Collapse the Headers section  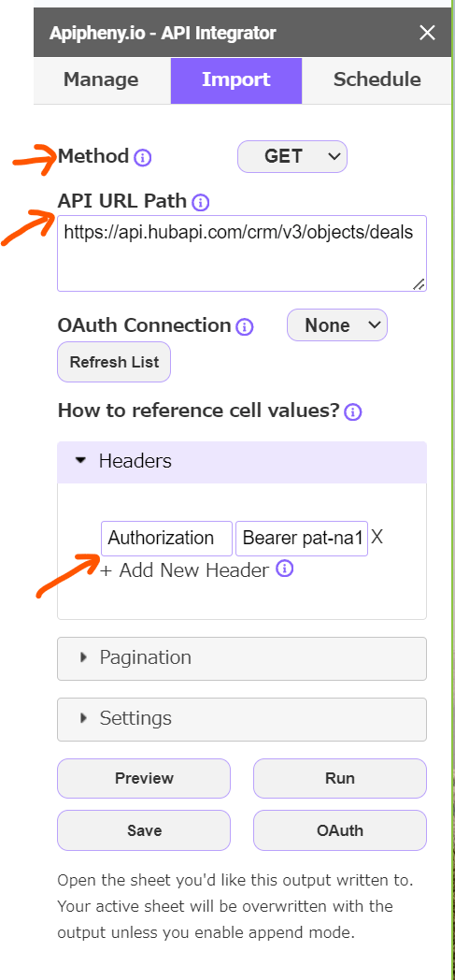point(242,462)
